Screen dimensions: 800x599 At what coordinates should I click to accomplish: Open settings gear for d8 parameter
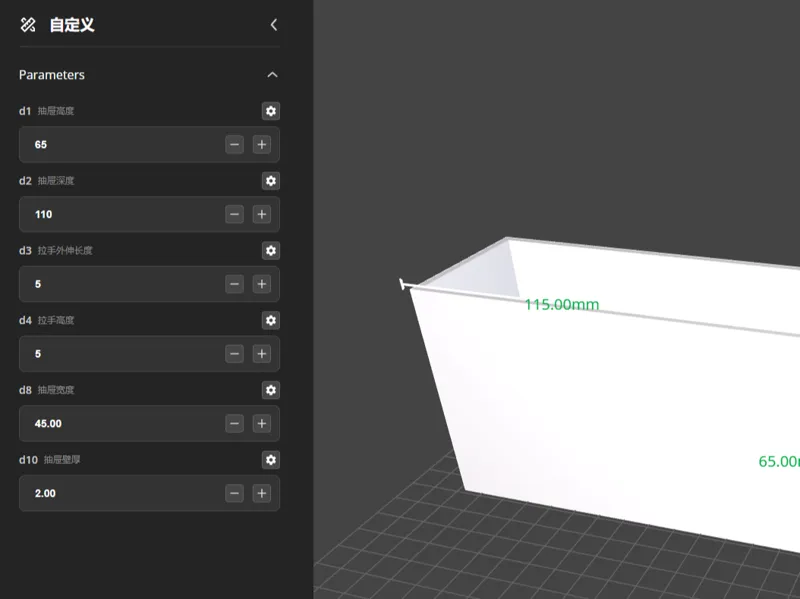click(271, 390)
